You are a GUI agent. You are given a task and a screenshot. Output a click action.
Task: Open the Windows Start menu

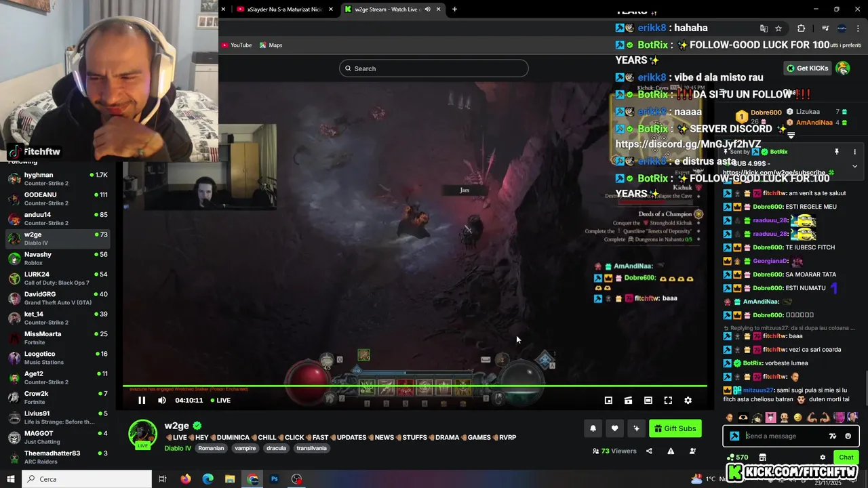click(10, 479)
